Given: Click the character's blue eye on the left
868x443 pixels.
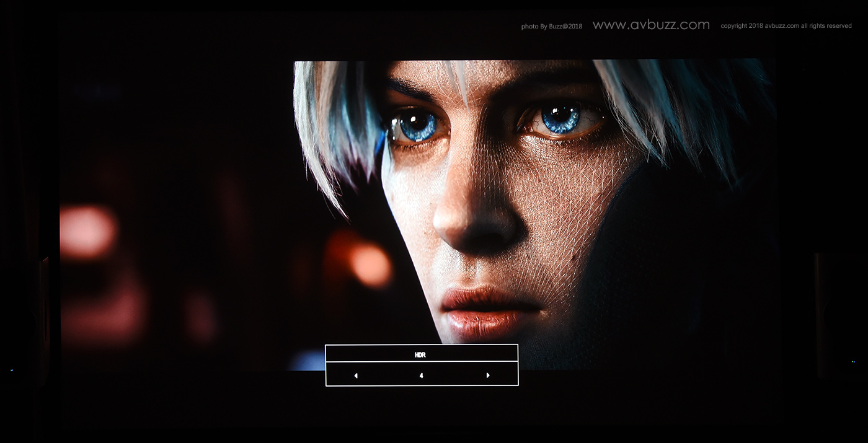Looking at the screenshot, I should click(x=418, y=125).
